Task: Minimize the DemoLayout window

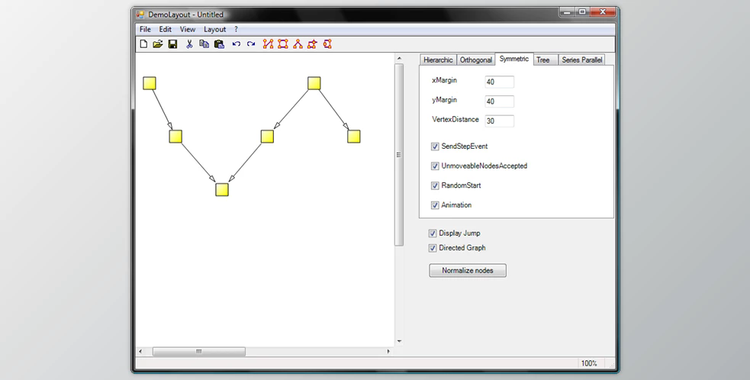Action: point(567,12)
